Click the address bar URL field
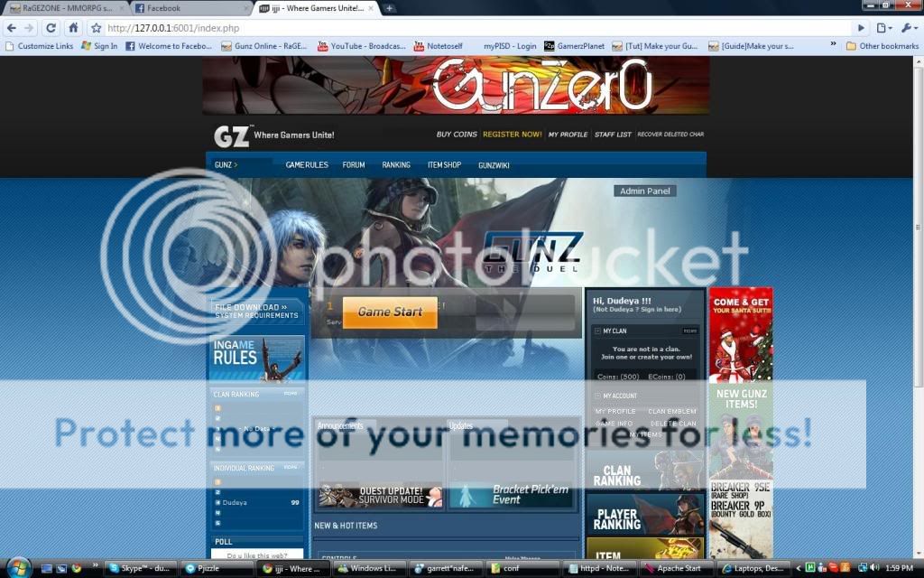Viewport: 924px width, 578px height. [x=469, y=28]
